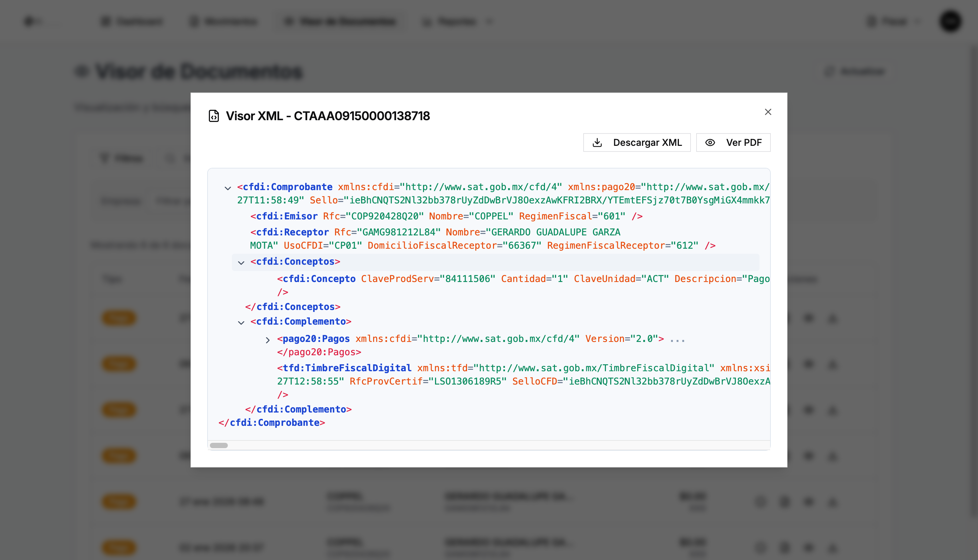Click the closing </pago20:Pagos> tag
The image size is (978, 560).
[x=319, y=352]
